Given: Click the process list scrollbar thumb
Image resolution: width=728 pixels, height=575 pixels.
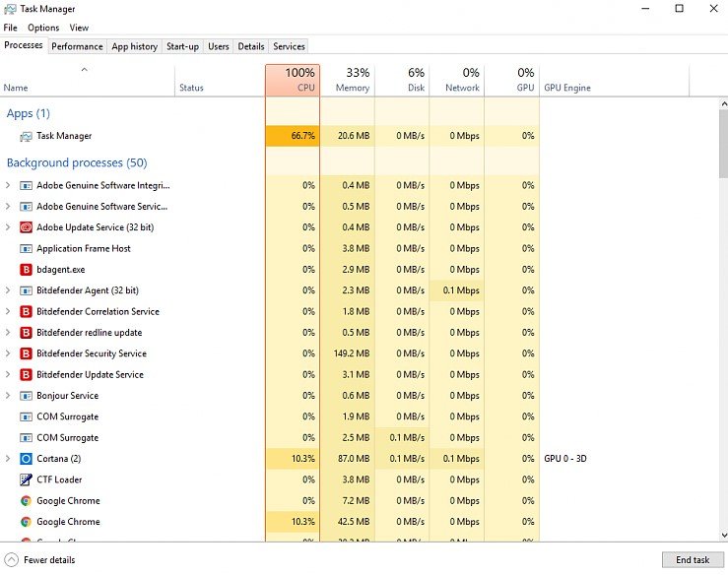Looking at the screenshot, I should pos(723,144).
